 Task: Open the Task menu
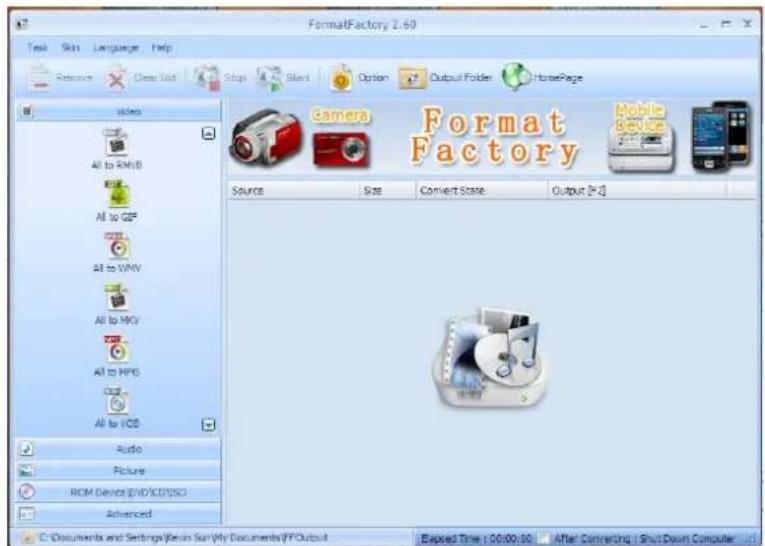coord(37,47)
